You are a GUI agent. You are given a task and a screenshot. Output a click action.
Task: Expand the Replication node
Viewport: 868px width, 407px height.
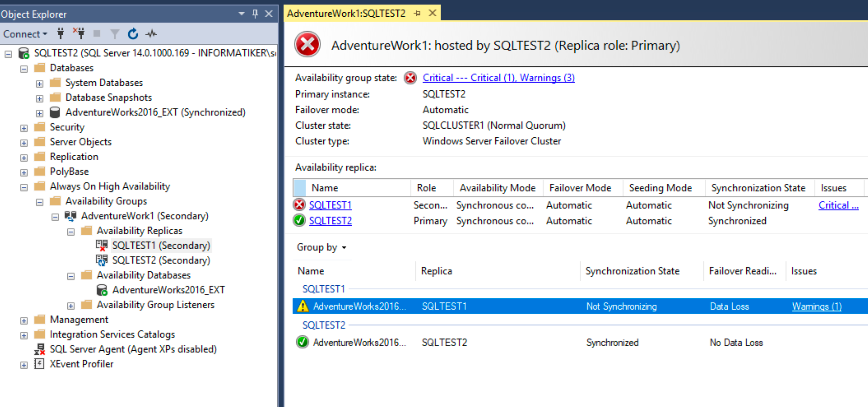point(24,158)
